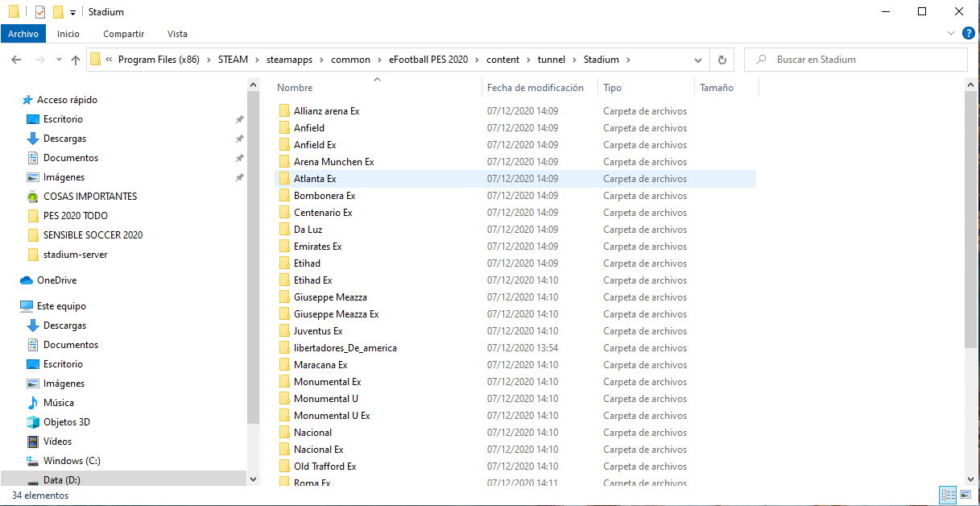Open Música under Este equipo
Viewport: 980px width, 506px height.
[59, 403]
